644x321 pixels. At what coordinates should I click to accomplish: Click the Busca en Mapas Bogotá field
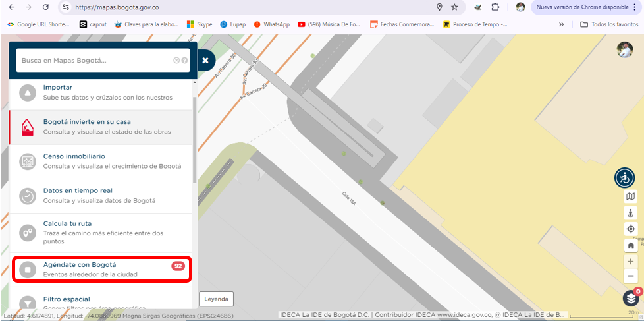point(95,60)
